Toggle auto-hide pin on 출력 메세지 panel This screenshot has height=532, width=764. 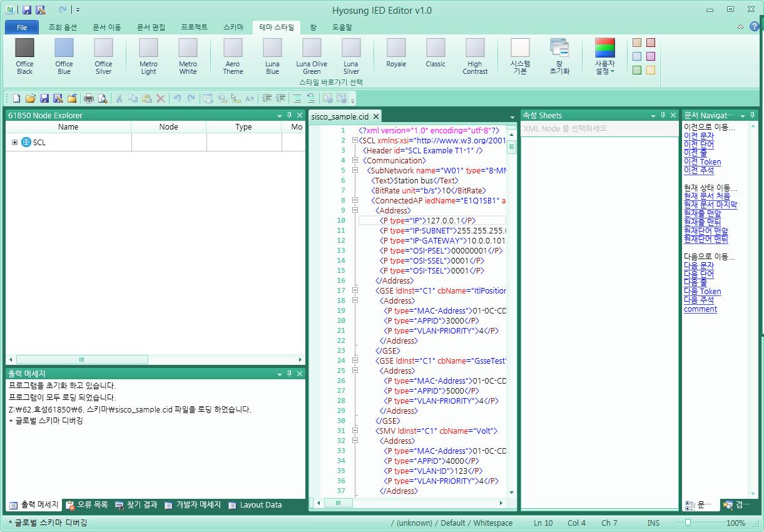(290, 374)
